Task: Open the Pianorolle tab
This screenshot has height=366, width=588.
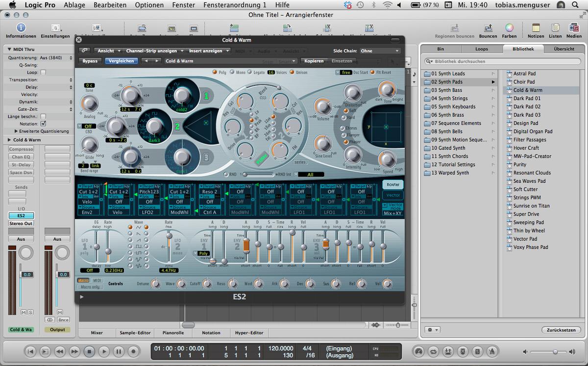Action: click(x=172, y=333)
